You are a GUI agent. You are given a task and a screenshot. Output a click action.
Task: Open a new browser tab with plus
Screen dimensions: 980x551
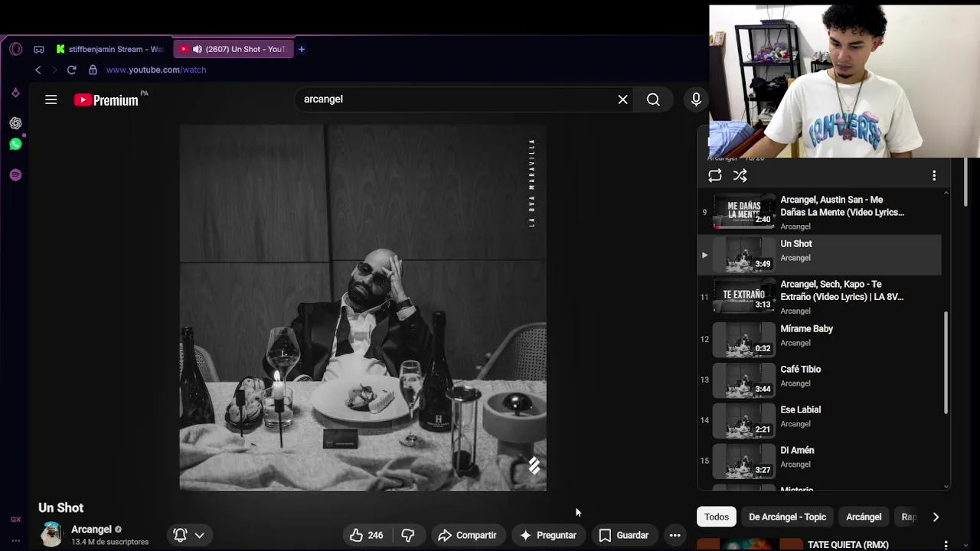(x=302, y=49)
